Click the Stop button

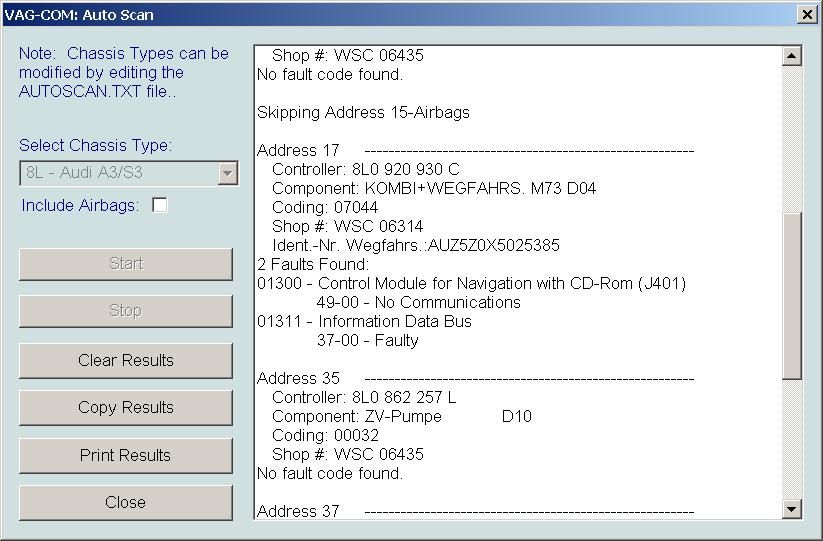(x=126, y=311)
